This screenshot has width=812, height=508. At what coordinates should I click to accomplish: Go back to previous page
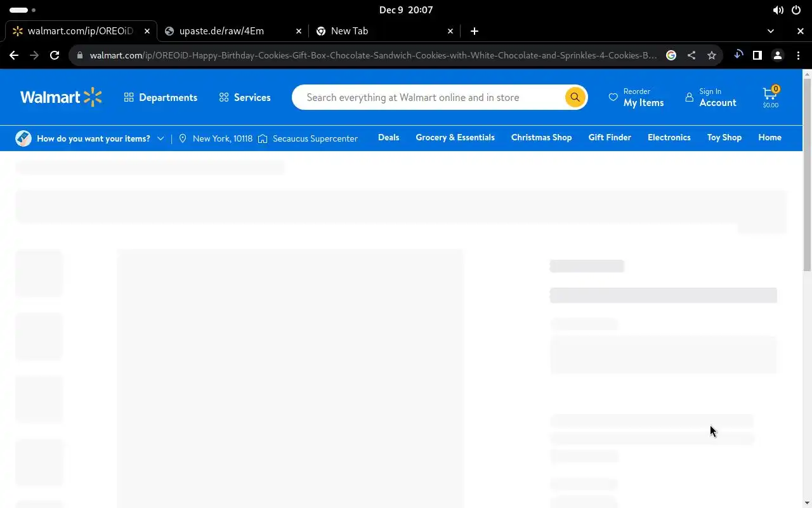[14, 55]
